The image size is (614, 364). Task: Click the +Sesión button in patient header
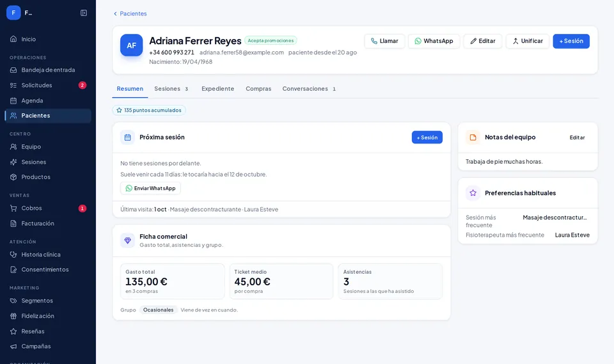tap(571, 41)
